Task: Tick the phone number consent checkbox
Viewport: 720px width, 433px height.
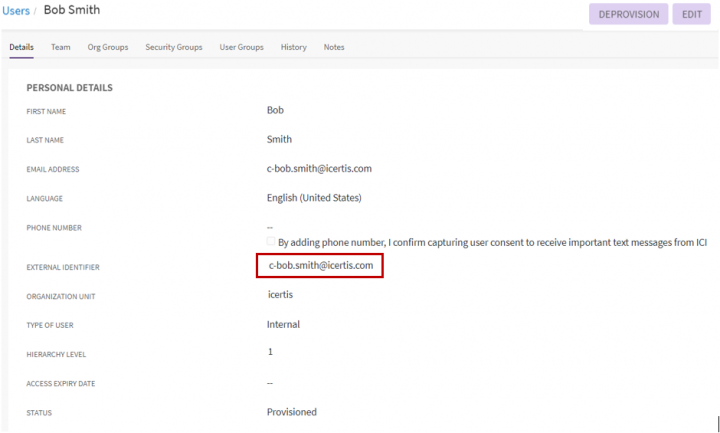Action: click(271, 241)
